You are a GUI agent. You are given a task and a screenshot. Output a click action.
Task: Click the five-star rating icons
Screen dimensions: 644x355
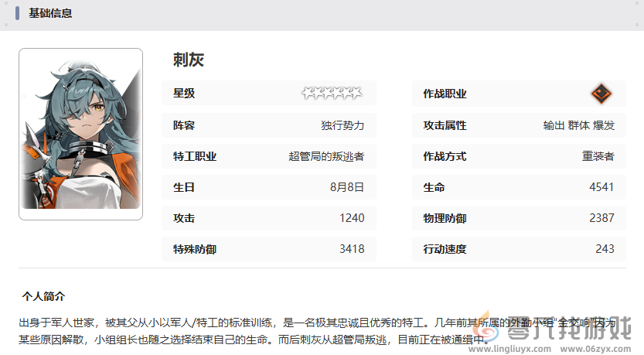point(332,94)
